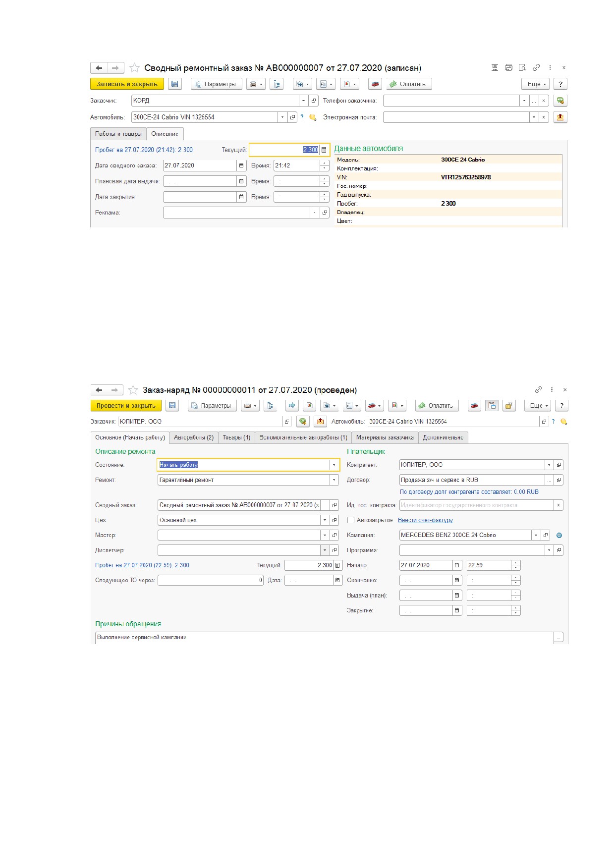Click printer icon in Сводный заказ title bar

508,67
